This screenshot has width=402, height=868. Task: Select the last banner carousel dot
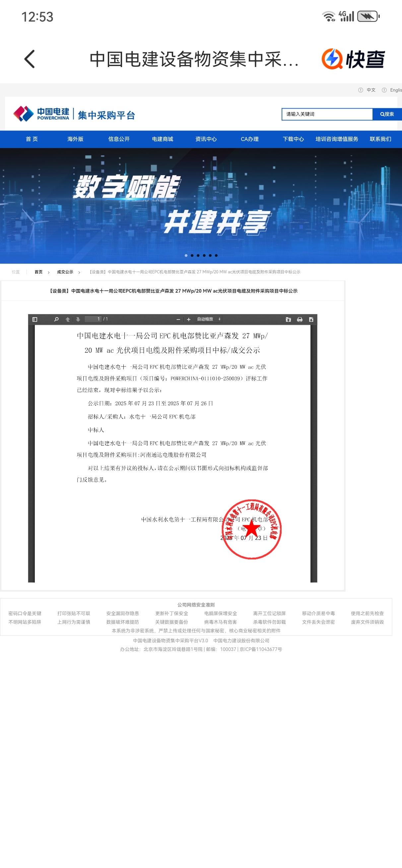point(216,255)
